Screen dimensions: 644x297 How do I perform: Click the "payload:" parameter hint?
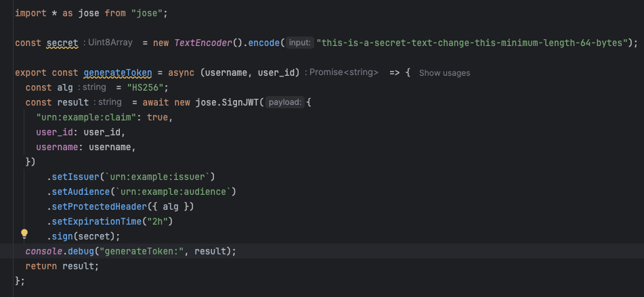pyautogui.click(x=284, y=102)
